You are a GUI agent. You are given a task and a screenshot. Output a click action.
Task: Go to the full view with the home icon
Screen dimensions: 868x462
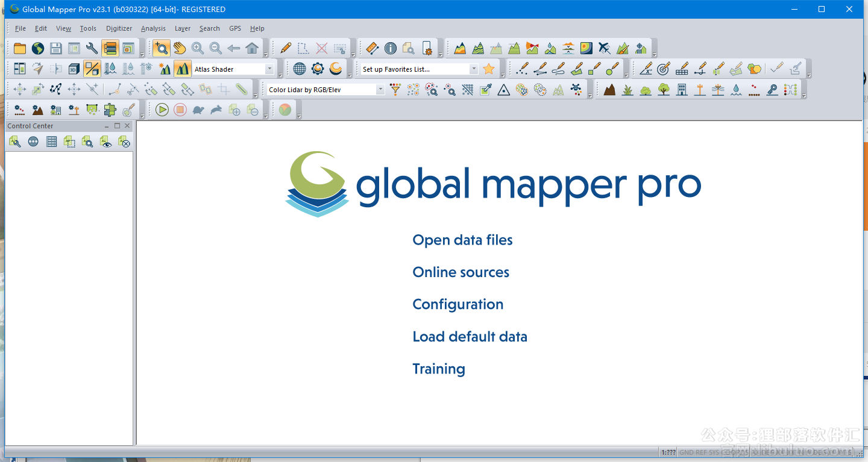(252, 48)
